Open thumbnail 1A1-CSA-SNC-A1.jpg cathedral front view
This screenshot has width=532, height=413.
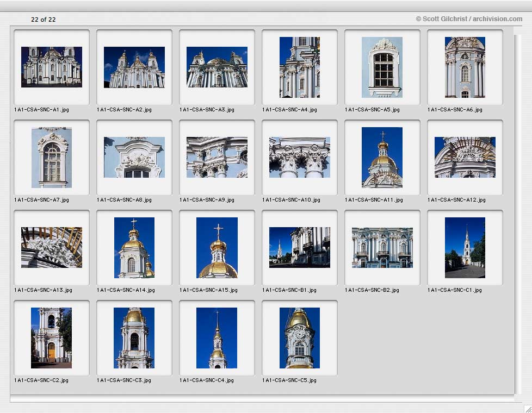52,67
